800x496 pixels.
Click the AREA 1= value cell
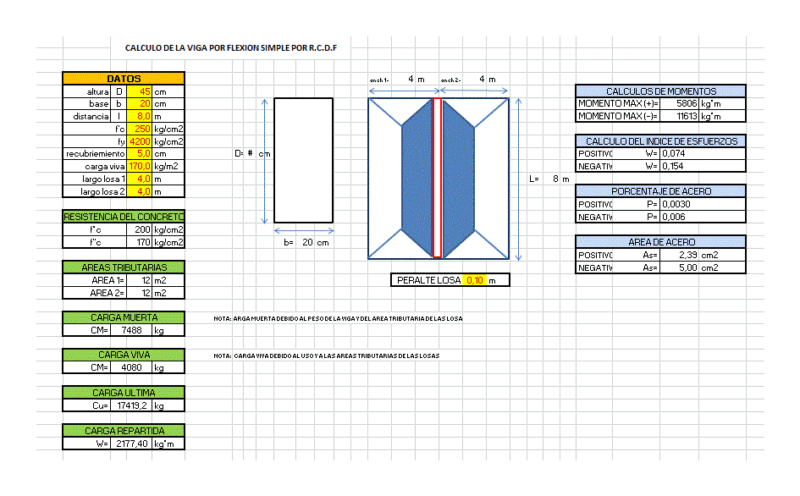tap(139, 280)
